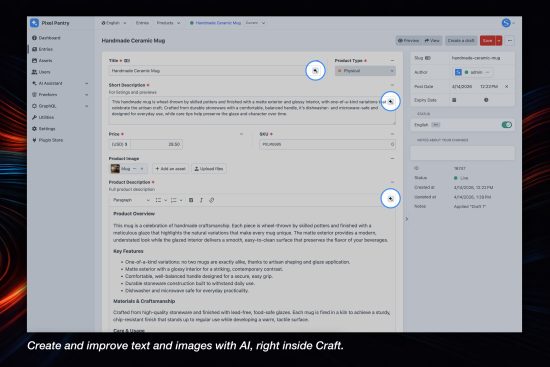Open the Product Type Physical dropdown
The height and width of the screenshot is (367, 550).
[x=365, y=71]
